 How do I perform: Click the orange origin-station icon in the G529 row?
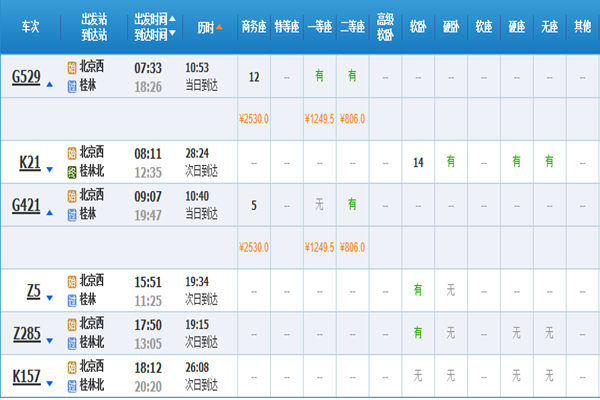pos(72,69)
